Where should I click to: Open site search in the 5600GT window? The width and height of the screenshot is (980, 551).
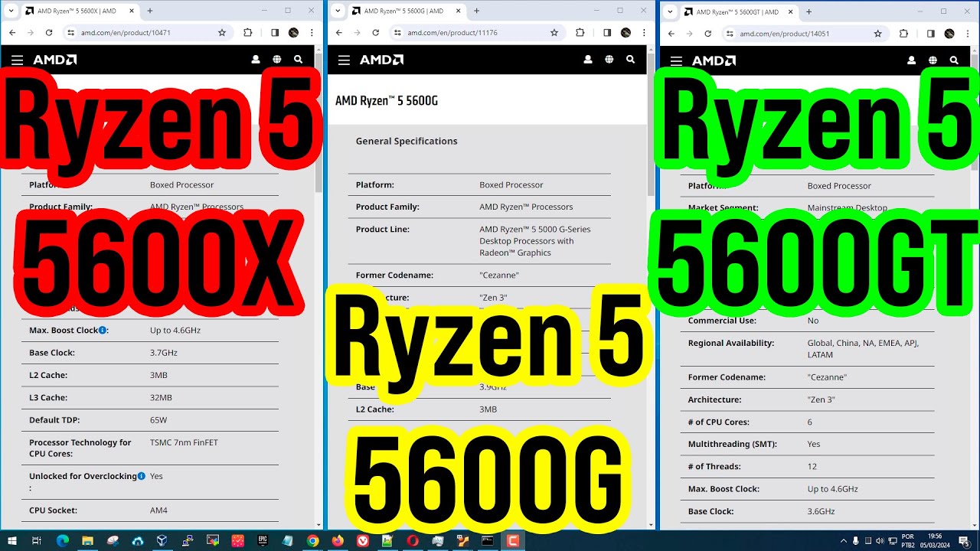954,60
